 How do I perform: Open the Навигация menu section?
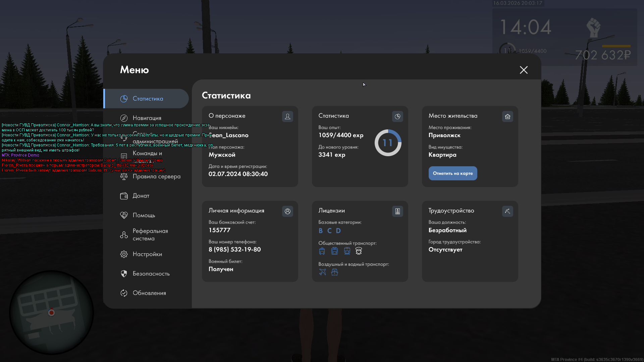pos(147,118)
